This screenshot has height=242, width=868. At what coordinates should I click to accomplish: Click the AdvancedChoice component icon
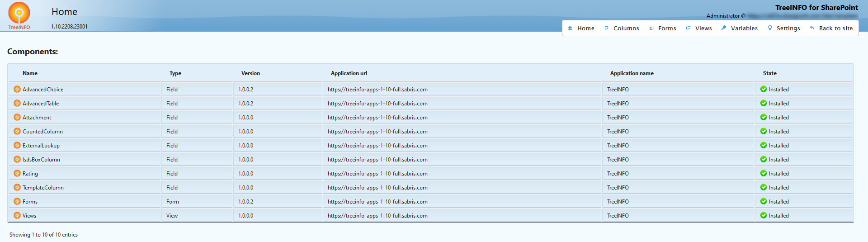[x=17, y=89]
